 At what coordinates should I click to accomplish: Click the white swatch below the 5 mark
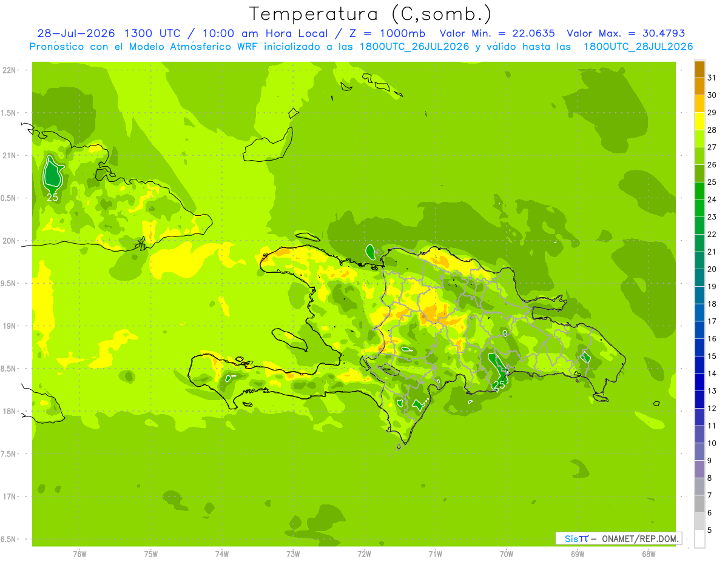pos(699,539)
